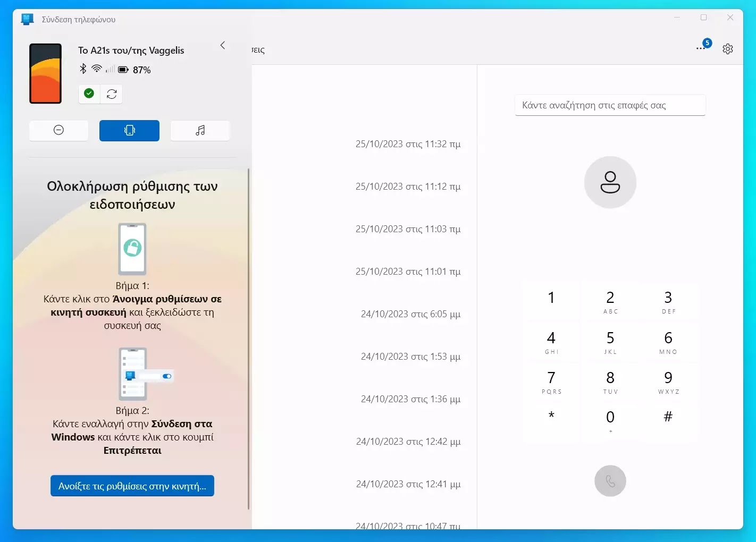The width and height of the screenshot is (756, 542).
Task: Click the locked phone illustration for Βήμα 1
Action: coord(132,249)
